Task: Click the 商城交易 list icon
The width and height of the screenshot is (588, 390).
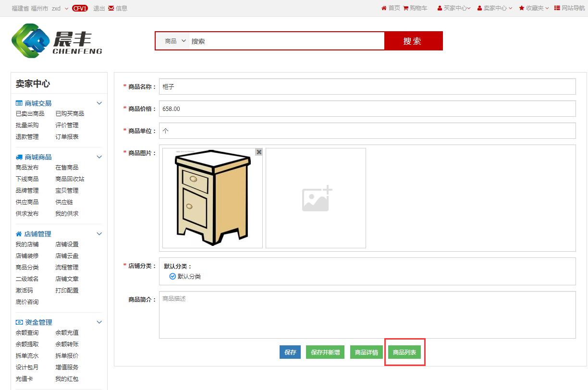Action: (19, 103)
